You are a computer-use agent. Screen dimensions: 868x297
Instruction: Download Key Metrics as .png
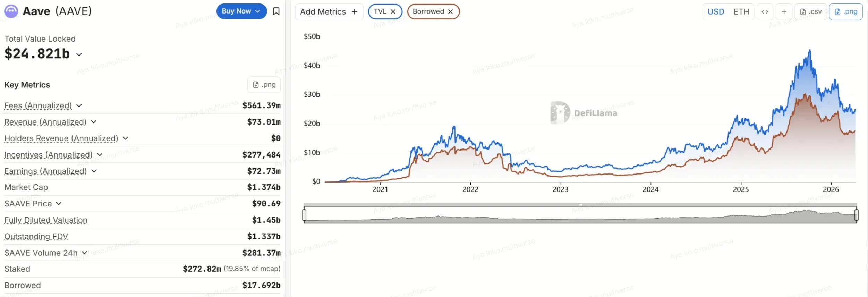tap(264, 85)
